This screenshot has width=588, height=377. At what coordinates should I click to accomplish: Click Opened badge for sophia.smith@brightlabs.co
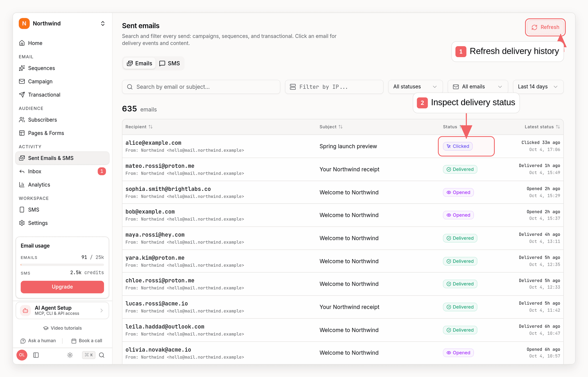[x=458, y=193]
